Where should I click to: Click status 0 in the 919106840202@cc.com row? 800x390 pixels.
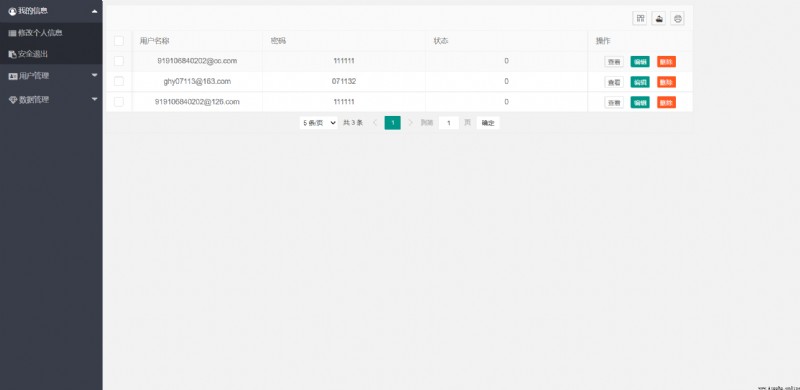tap(507, 61)
